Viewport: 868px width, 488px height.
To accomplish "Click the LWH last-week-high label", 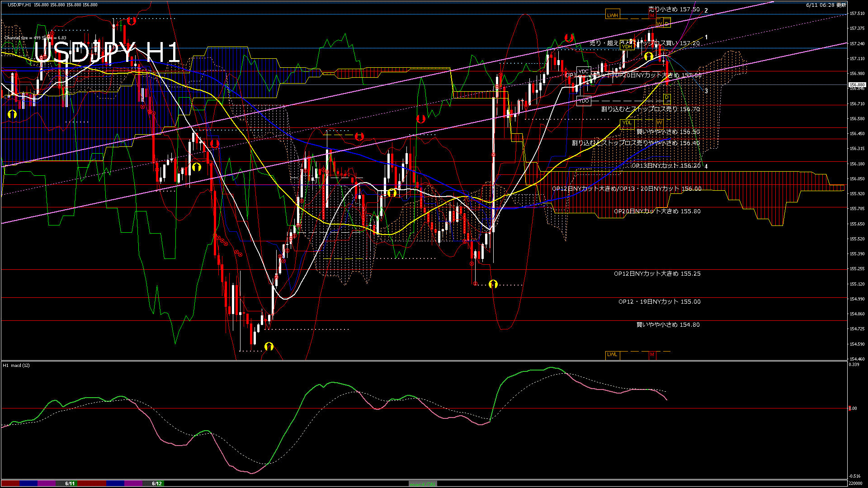I will coord(612,15).
